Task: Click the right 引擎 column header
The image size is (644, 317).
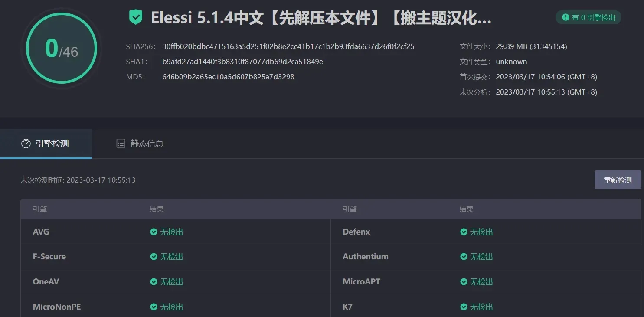Action: [x=350, y=209]
